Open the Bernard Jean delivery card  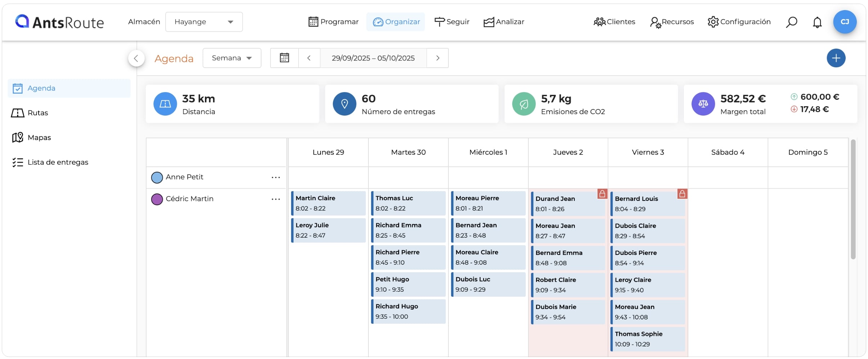click(x=488, y=230)
